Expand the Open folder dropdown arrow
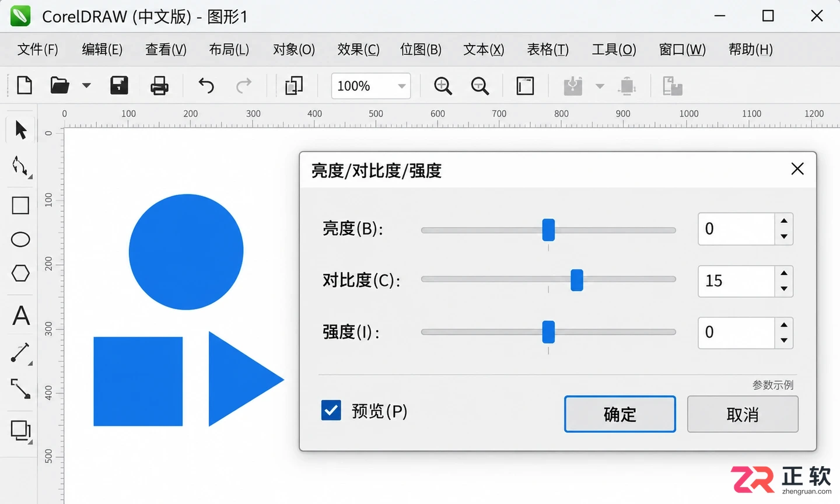The width and height of the screenshot is (840, 504). point(86,86)
